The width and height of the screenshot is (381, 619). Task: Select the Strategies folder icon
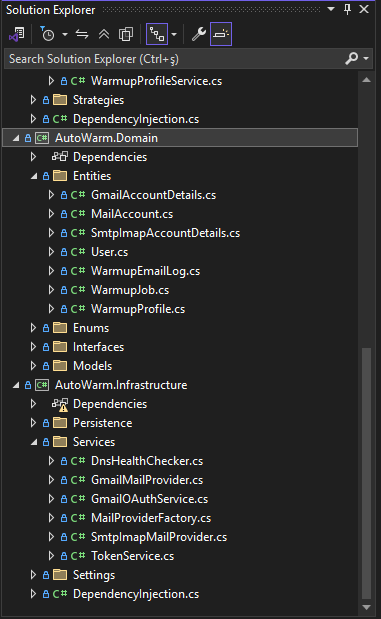click(x=60, y=100)
